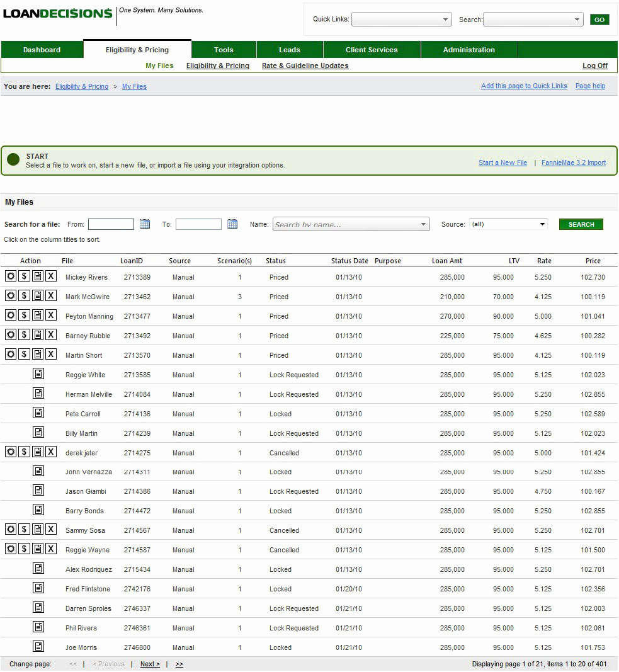Open the To date calendar picker
The height and width of the screenshot is (672, 619).
[232, 224]
